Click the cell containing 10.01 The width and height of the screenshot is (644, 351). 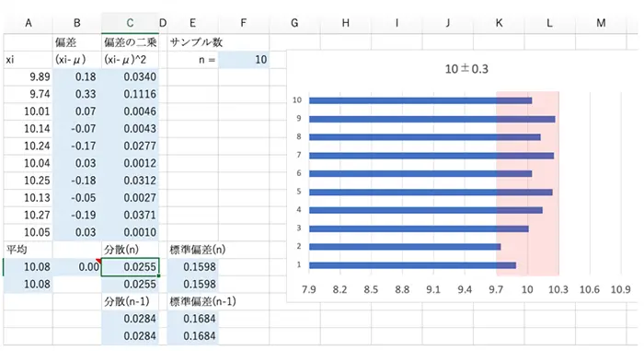pyautogui.click(x=28, y=111)
